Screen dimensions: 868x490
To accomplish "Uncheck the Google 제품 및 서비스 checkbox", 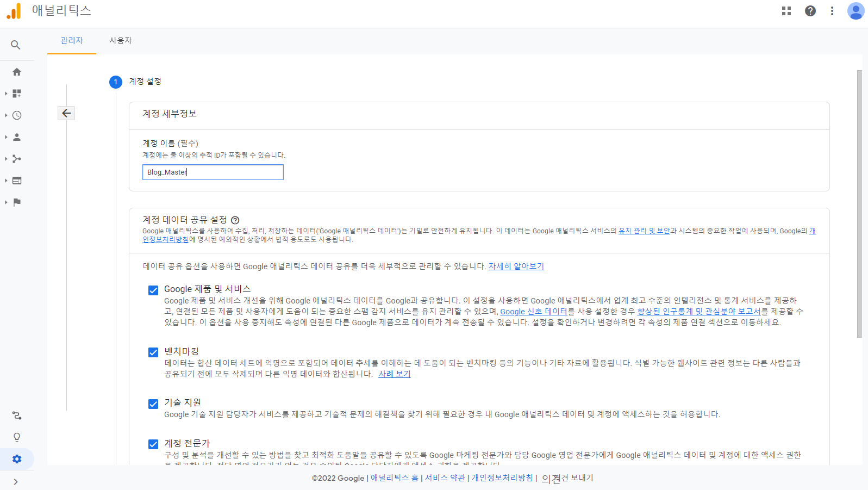I will tap(153, 290).
